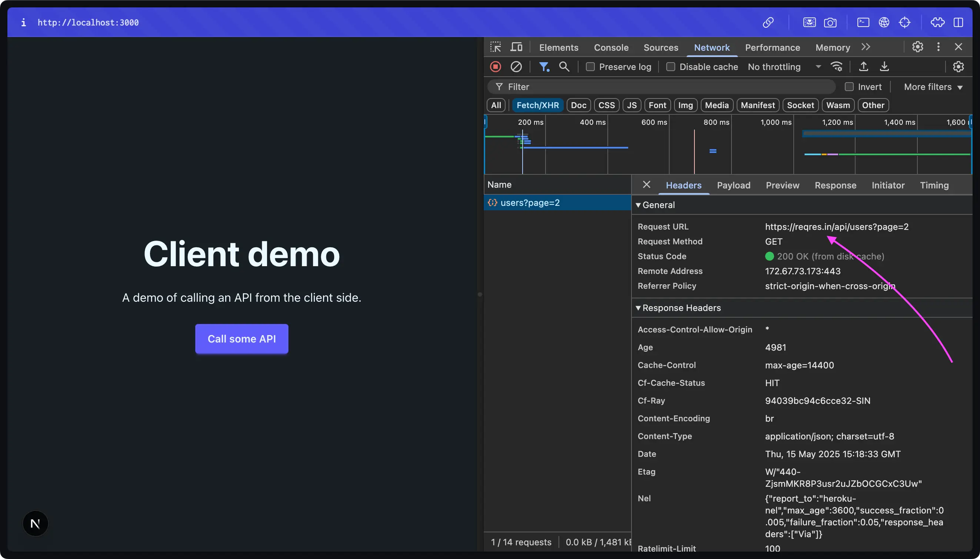Switch to the Performance tab

pos(772,47)
